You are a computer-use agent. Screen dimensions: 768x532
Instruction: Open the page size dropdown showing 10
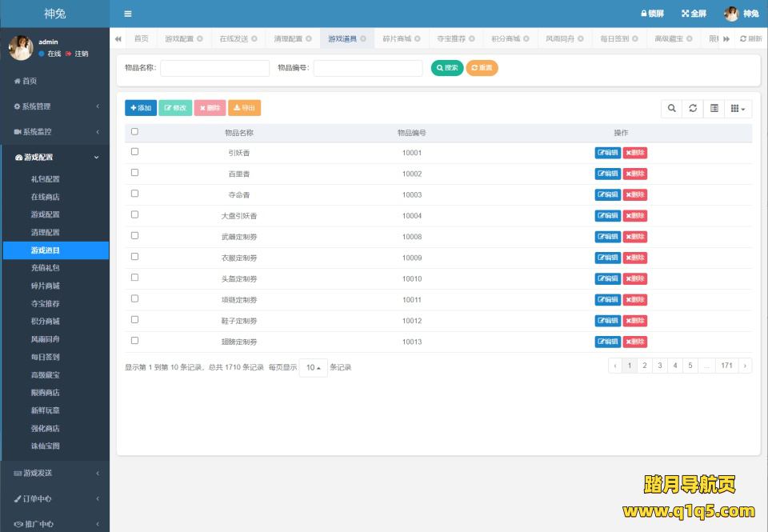click(x=314, y=368)
